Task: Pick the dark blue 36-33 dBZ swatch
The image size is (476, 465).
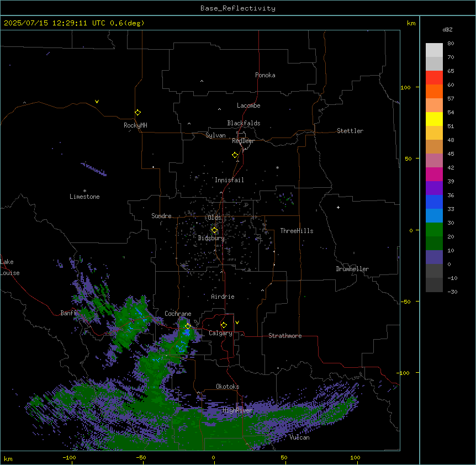Action: pos(434,202)
